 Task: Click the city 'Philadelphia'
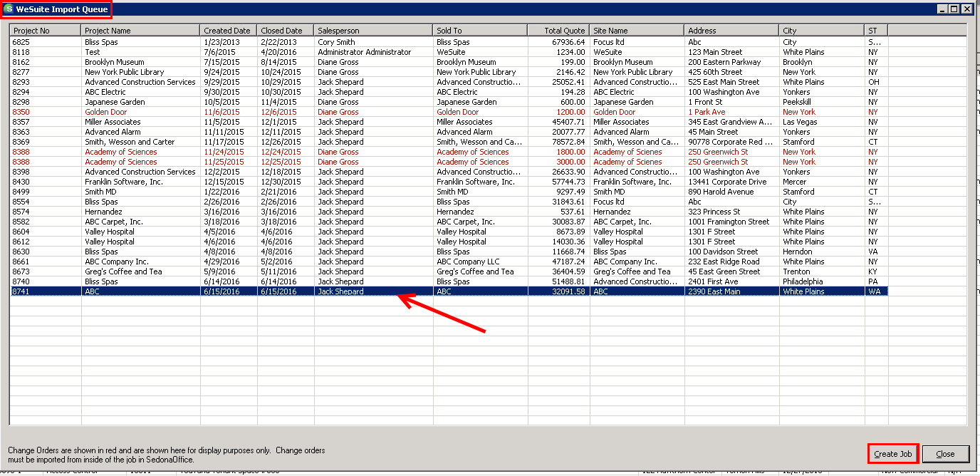coord(803,281)
